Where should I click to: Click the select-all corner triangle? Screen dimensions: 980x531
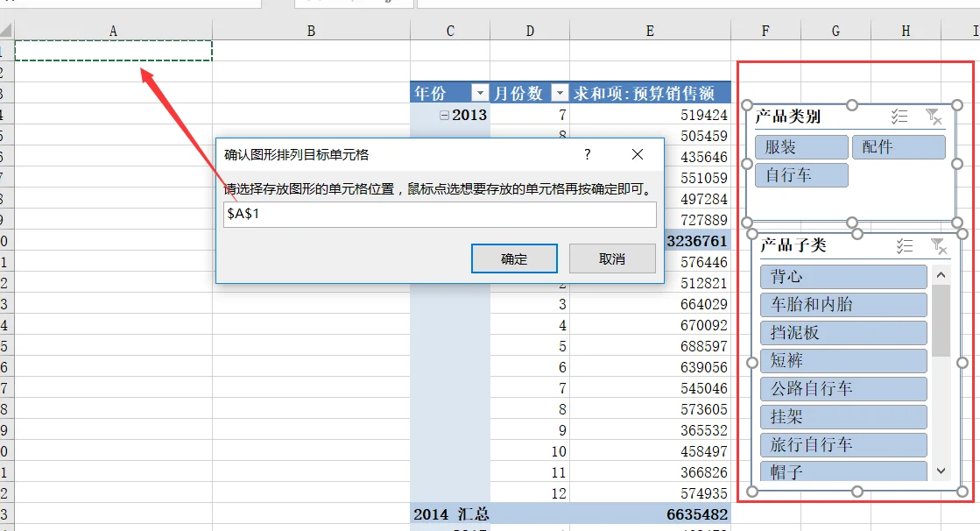tap(6, 30)
